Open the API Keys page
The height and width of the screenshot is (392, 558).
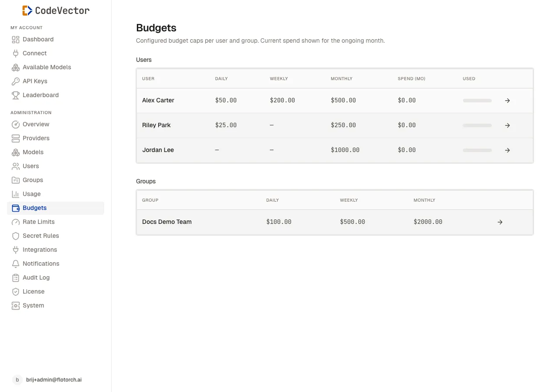(x=56, y=81)
